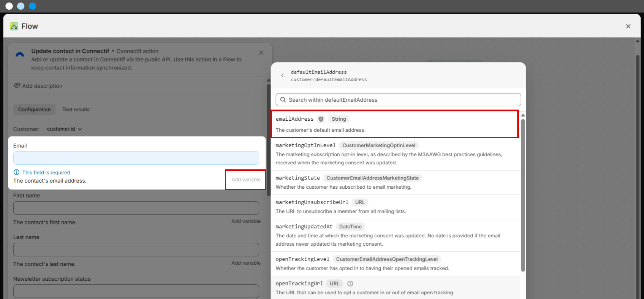Focus the Newsletter subscription status field
This screenshot has height=299, width=644.
pyautogui.click(x=136, y=291)
